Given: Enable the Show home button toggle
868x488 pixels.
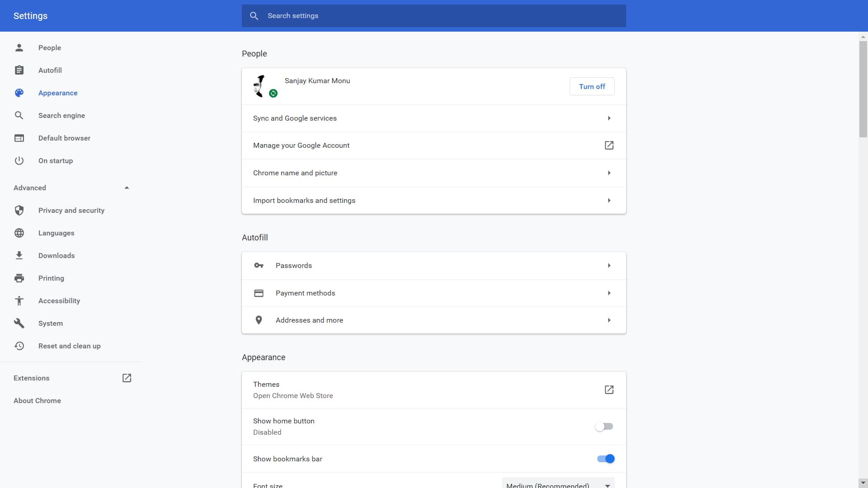Looking at the screenshot, I should (604, 427).
